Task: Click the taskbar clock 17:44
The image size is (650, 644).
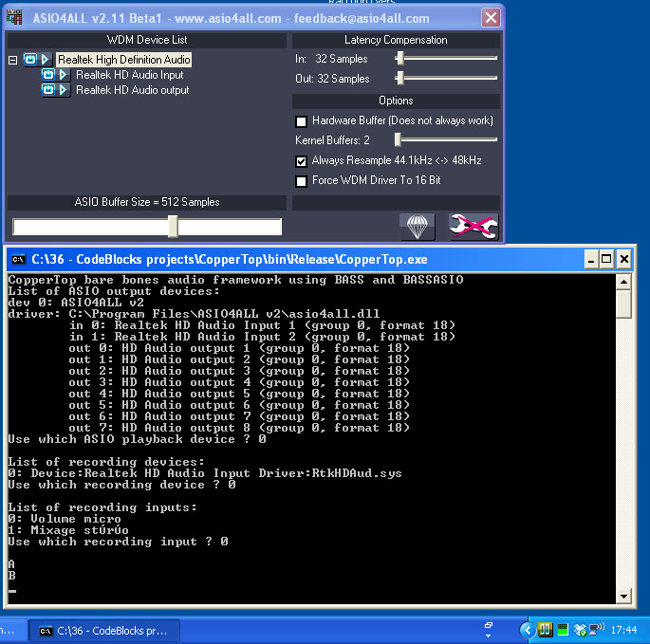Action: point(623,630)
